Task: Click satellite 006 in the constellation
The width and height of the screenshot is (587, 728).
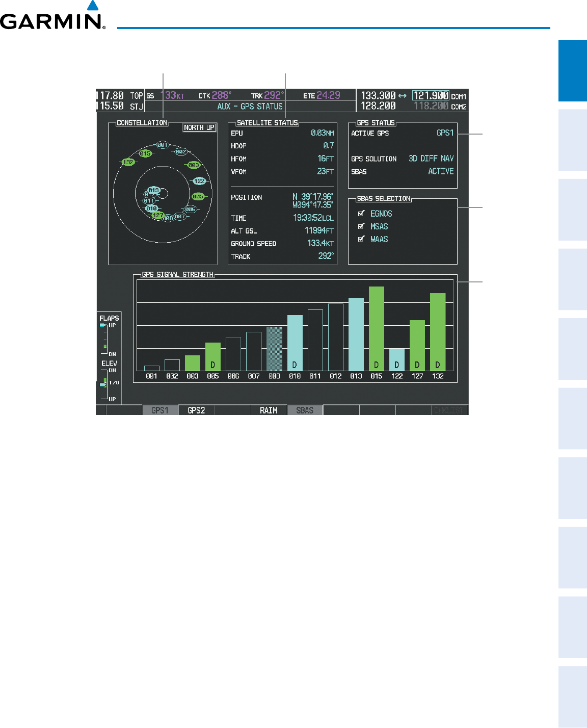Action: click(190, 209)
